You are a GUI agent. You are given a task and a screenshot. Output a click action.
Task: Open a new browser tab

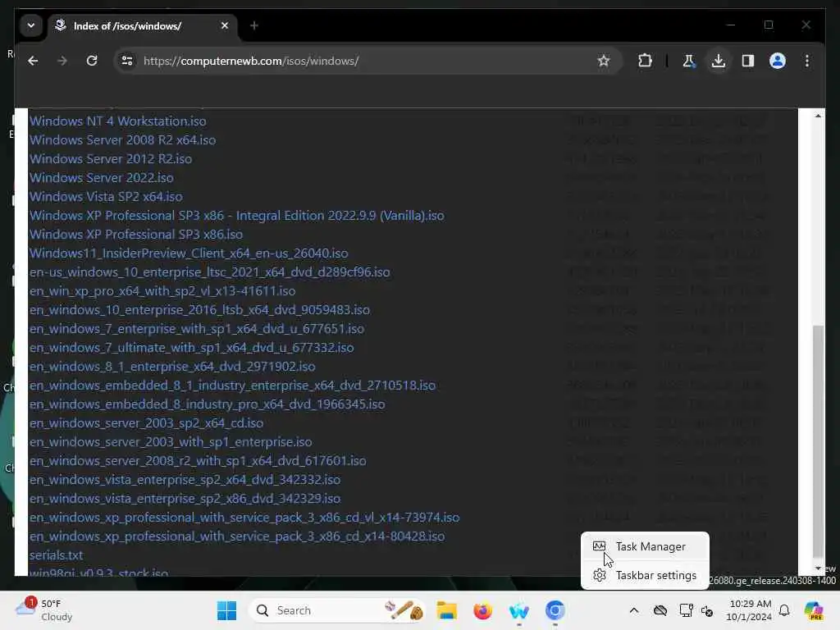[x=254, y=25]
